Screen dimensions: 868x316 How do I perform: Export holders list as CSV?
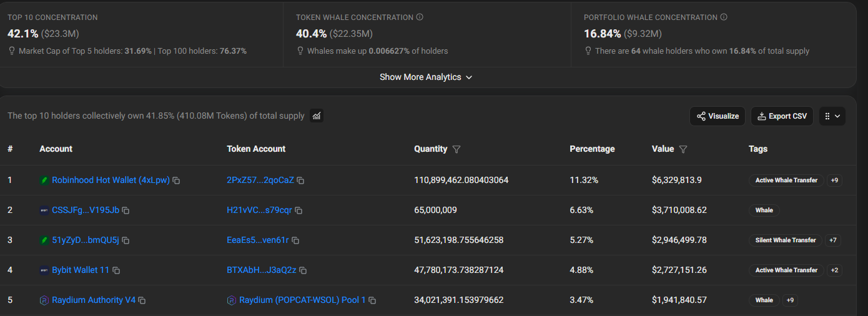[782, 116]
